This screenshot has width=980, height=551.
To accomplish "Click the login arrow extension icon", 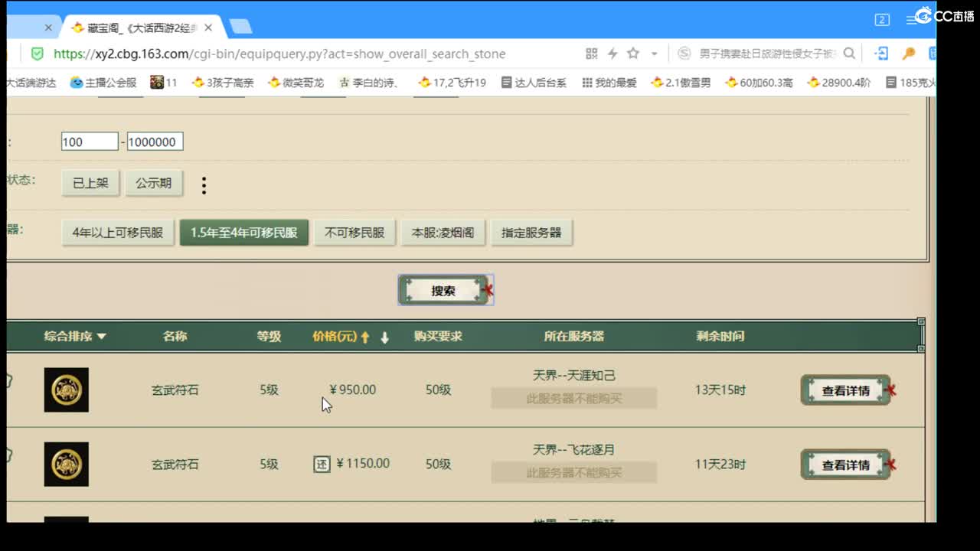I will pyautogui.click(x=882, y=54).
